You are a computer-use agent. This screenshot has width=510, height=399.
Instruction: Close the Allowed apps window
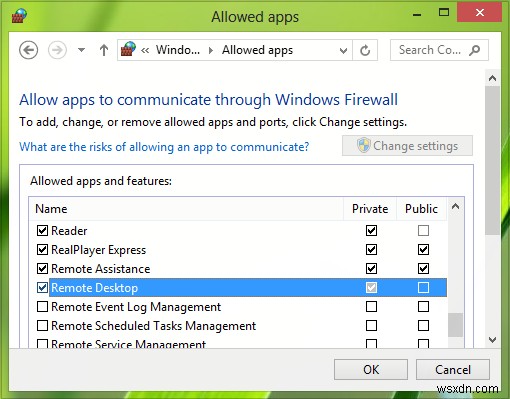[480, 13]
